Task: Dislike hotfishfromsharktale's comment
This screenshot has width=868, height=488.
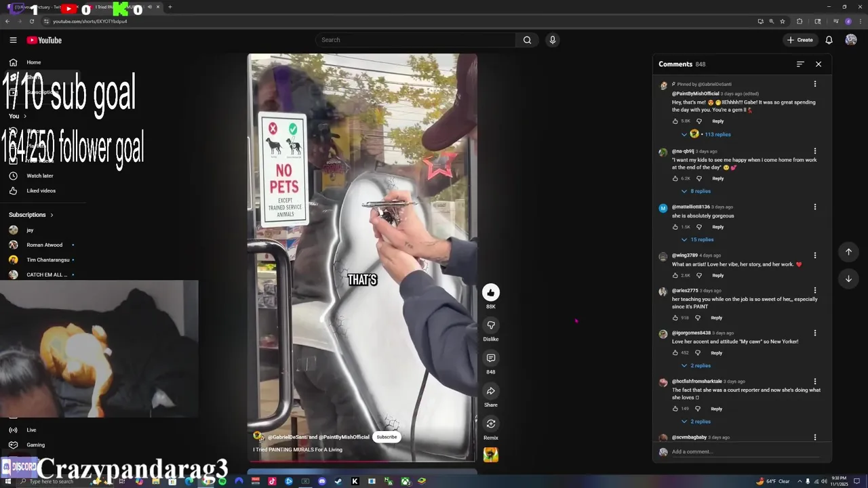Action: [x=698, y=409]
